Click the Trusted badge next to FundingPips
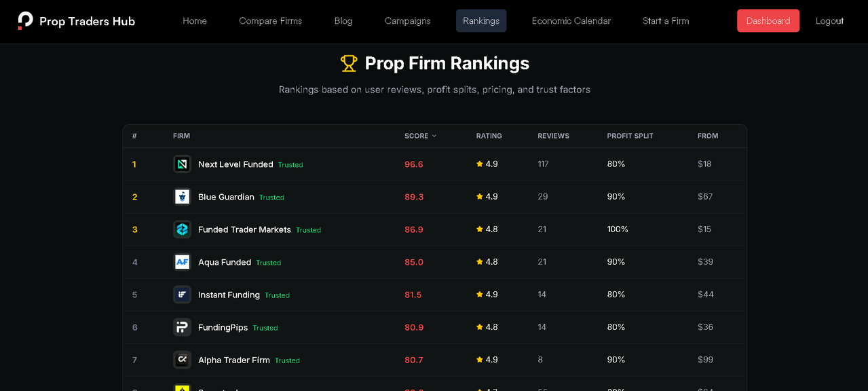868x391 pixels. pos(265,328)
